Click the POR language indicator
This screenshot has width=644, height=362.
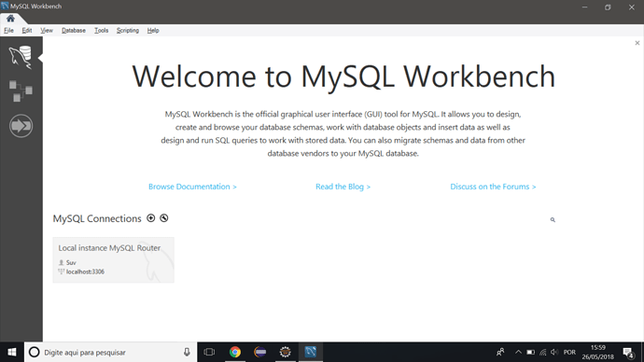point(569,352)
